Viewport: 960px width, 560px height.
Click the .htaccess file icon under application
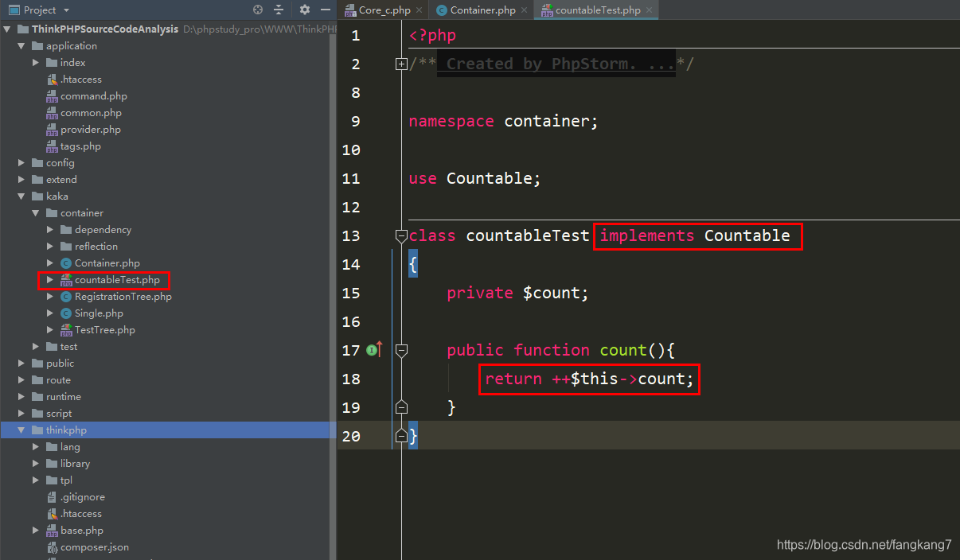coord(53,80)
